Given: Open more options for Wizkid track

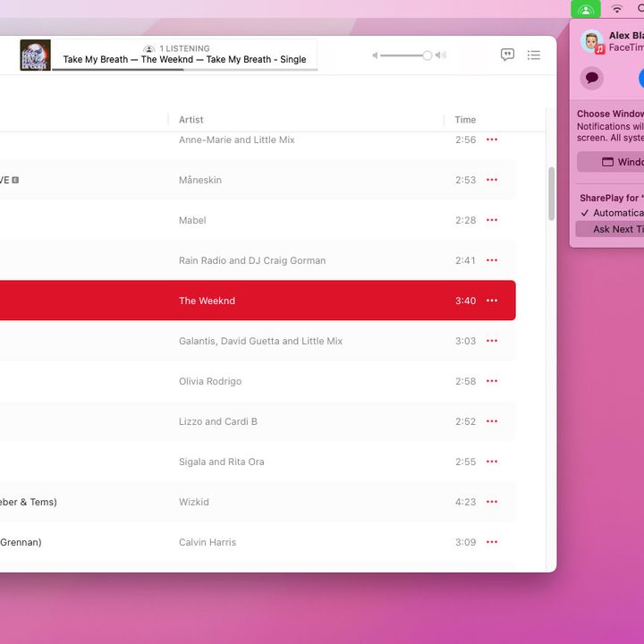Looking at the screenshot, I should click(492, 502).
